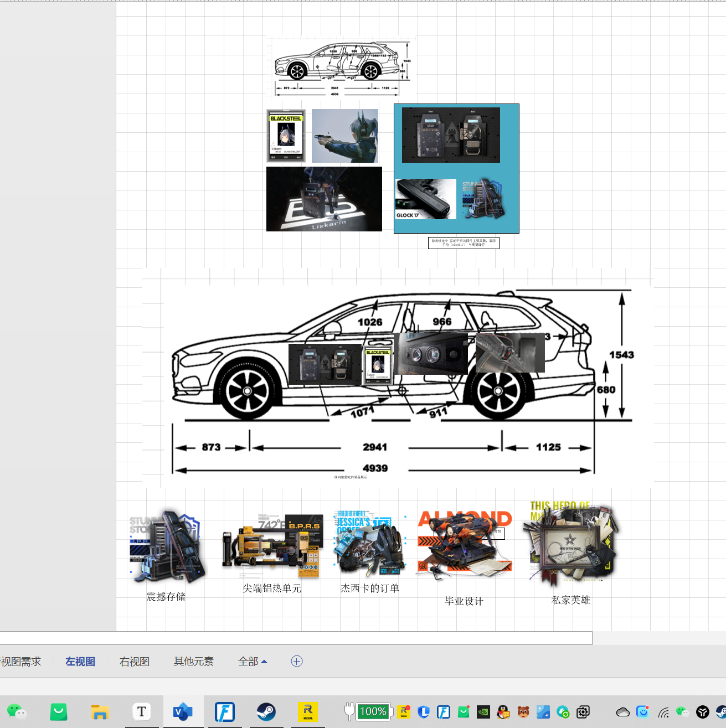Screen dimensions: 726x728
Task: Open the NVIDIA tray icon
Action: pyautogui.click(x=483, y=712)
